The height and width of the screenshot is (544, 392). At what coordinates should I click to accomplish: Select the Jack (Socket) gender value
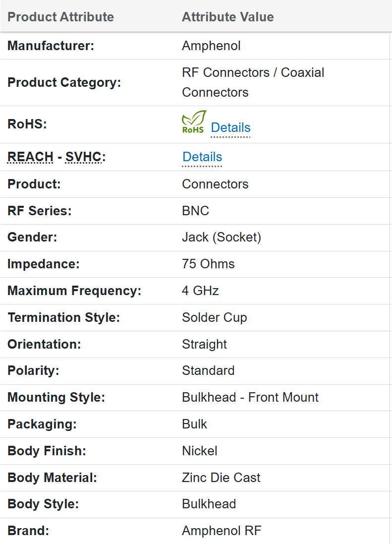point(221,237)
